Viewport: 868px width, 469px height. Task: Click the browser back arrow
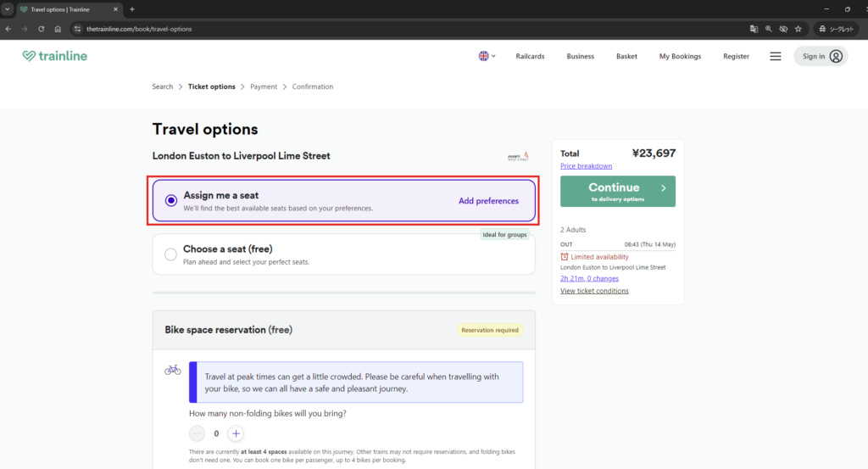8,29
